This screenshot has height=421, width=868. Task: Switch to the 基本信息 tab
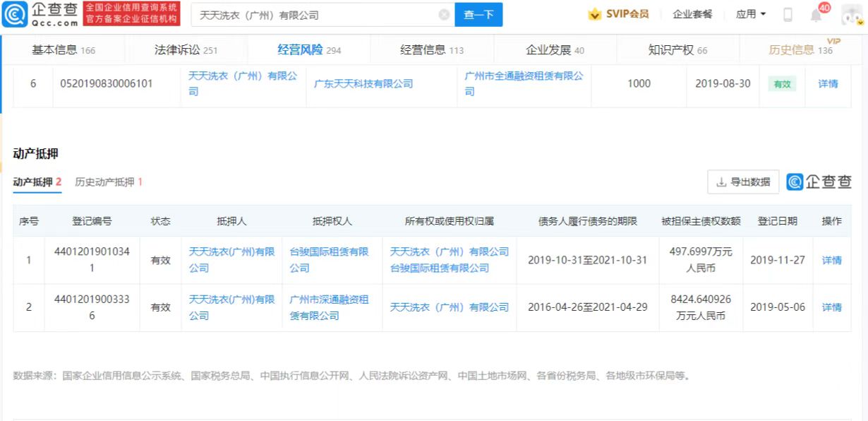(64, 50)
